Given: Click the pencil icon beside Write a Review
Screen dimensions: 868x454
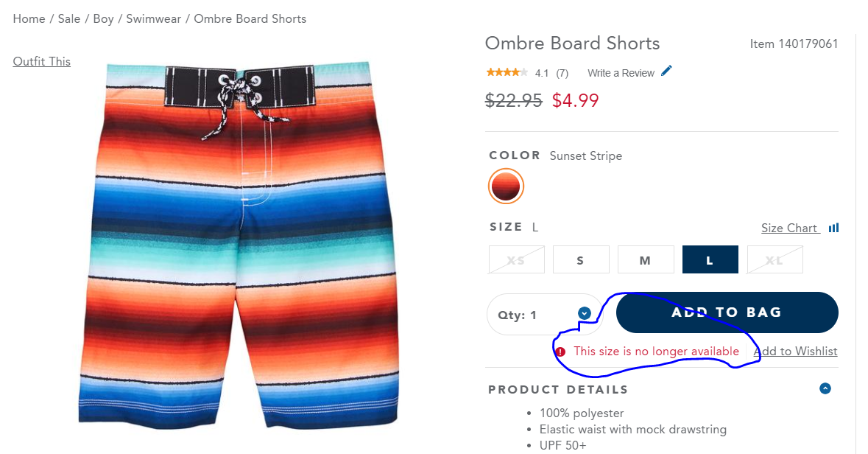Looking at the screenshot, I should point(667,71).
